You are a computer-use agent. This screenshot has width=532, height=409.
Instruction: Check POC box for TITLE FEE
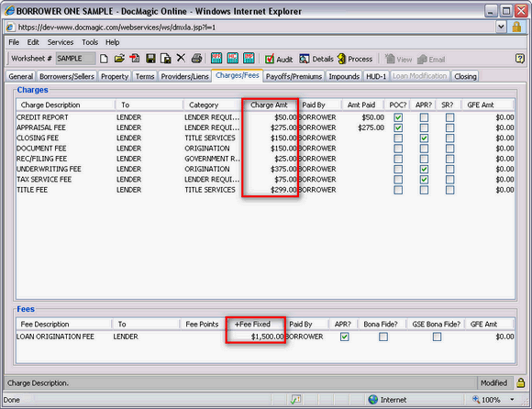click(398, 190)
